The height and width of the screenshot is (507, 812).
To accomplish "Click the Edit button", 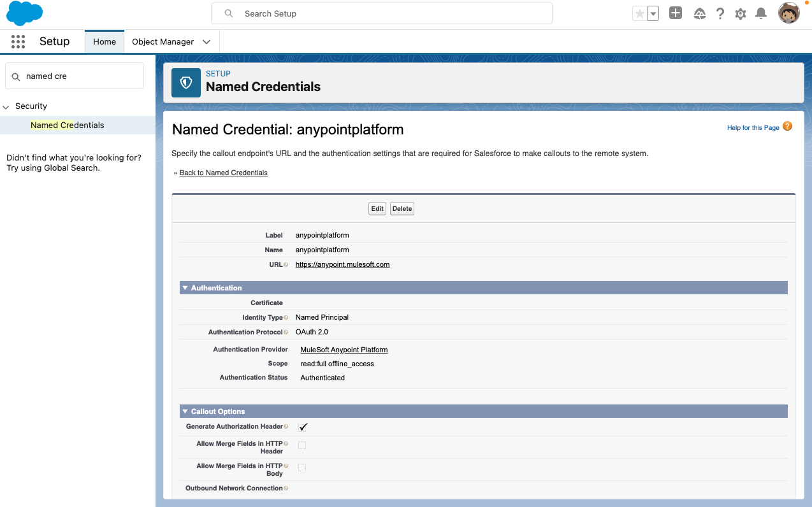I will click(377, 209).
